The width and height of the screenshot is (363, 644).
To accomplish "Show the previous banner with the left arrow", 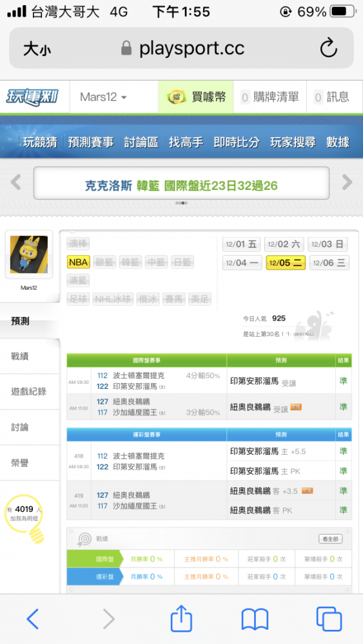I will [15, 182].
